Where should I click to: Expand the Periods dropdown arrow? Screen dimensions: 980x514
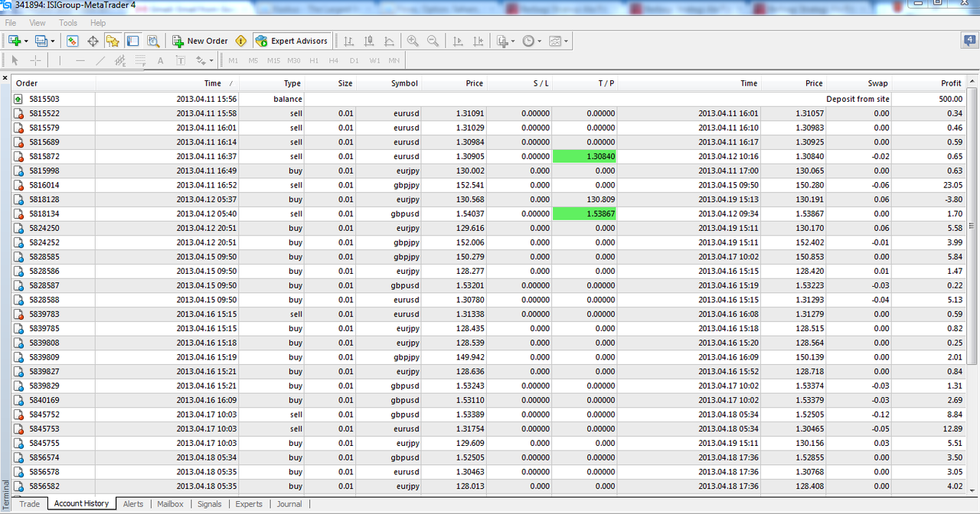(539, 41)
